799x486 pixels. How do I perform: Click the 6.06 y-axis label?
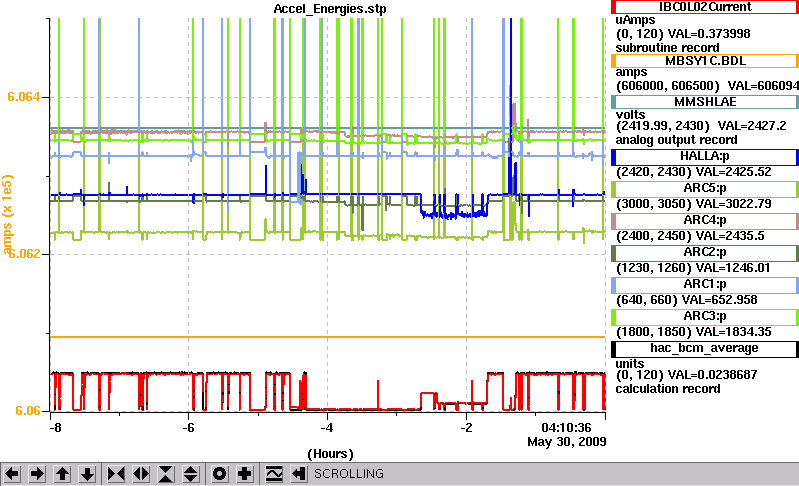pos(28,411)
